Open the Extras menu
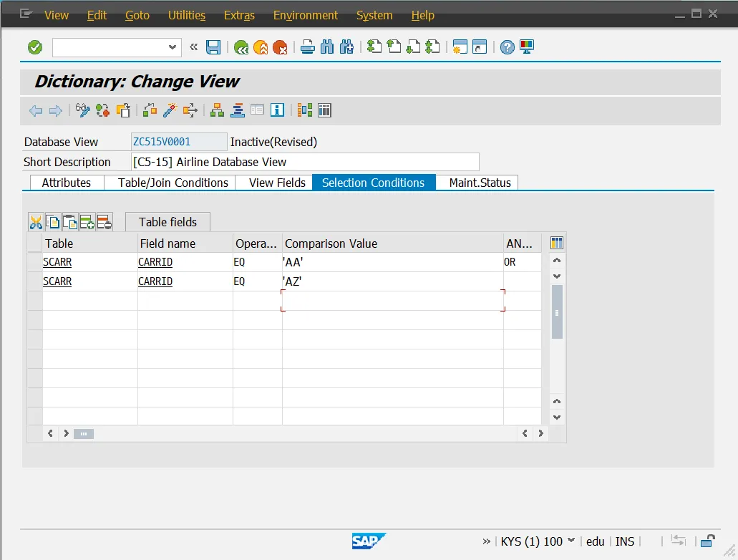Screen dimensions: 738x560 point(239,15)
